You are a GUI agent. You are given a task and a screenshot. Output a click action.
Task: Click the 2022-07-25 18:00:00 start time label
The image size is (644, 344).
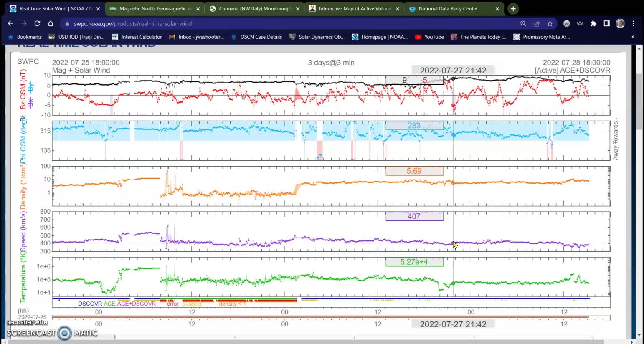86,63
